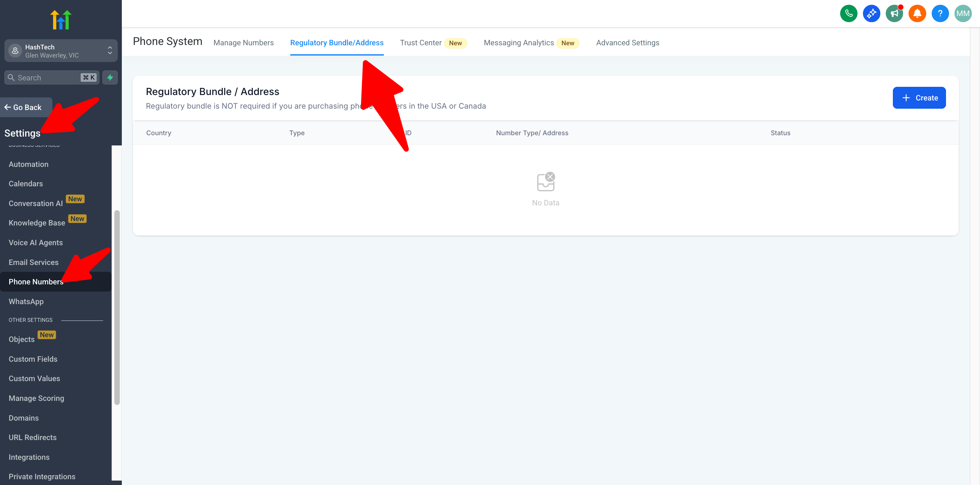
Task: Open the MM user avatar menu
Action: tap(963, 14)
